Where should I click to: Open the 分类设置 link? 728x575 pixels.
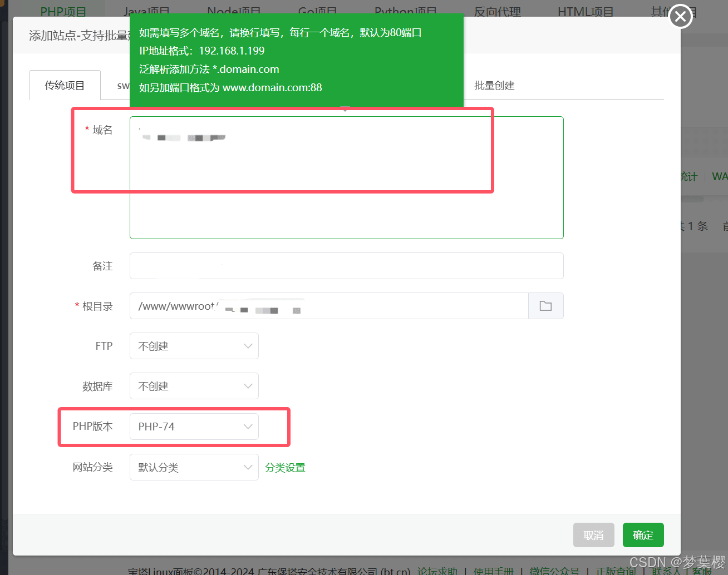[x=285, y=468]
